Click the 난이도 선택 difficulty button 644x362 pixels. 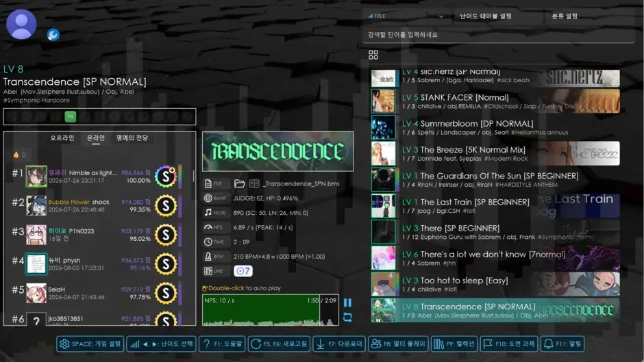click(162, 344)
